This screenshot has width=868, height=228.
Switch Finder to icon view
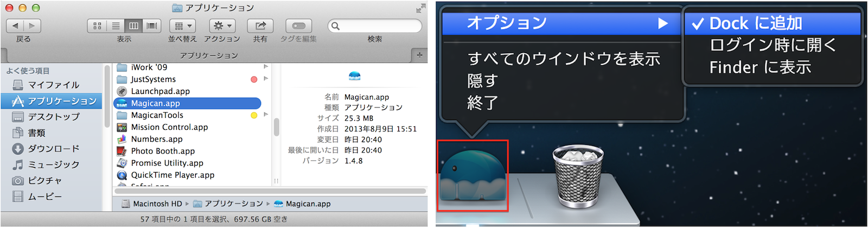(97, 26)
